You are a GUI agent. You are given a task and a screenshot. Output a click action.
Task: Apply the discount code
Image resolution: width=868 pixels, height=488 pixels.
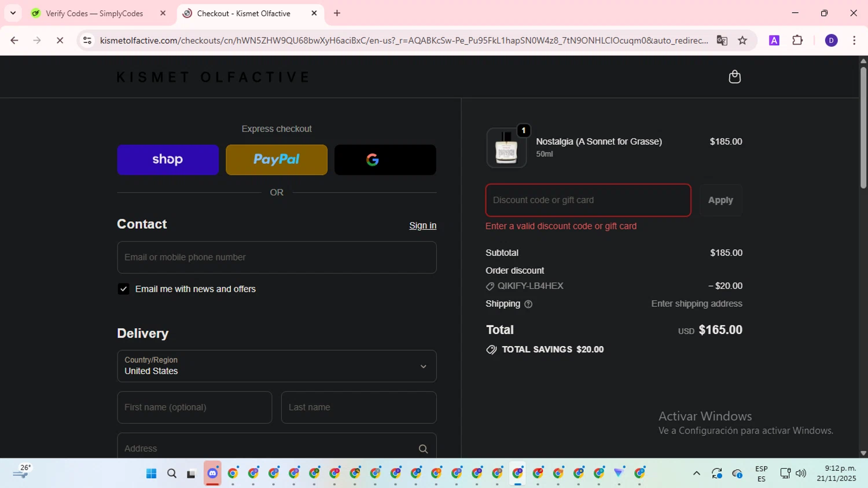coord(720,200)
